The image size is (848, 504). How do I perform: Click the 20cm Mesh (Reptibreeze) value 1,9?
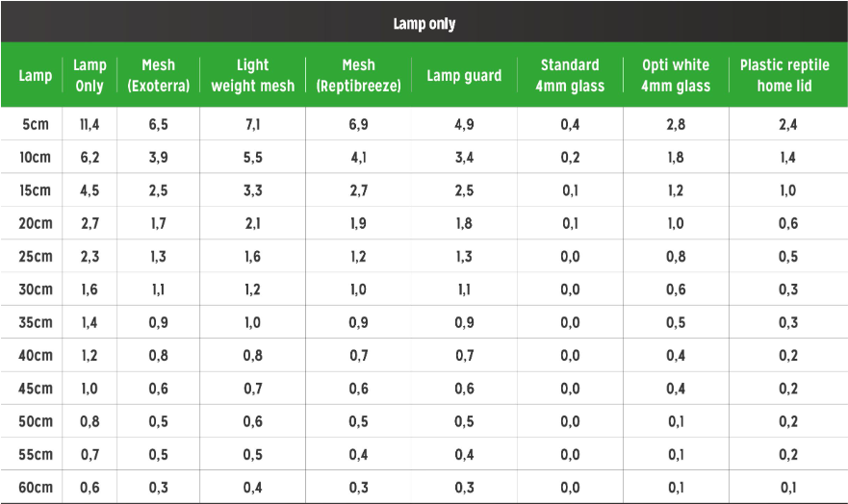(358, 223)
